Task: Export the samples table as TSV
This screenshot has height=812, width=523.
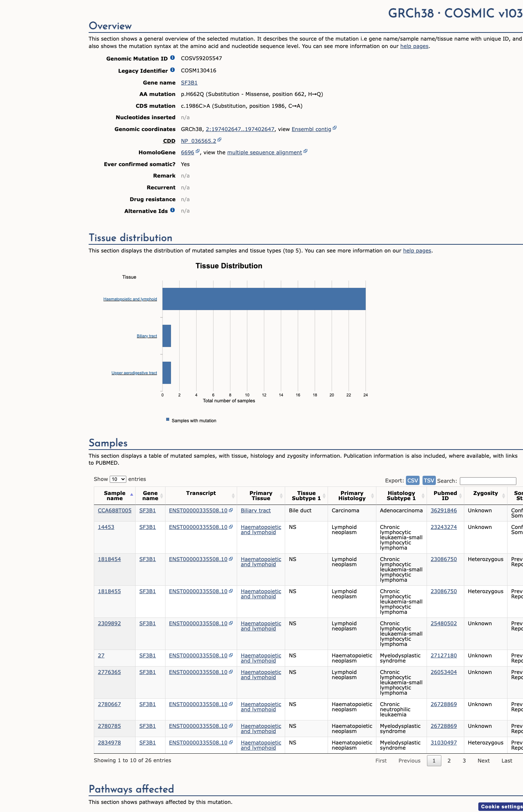Action: point(429,480)
